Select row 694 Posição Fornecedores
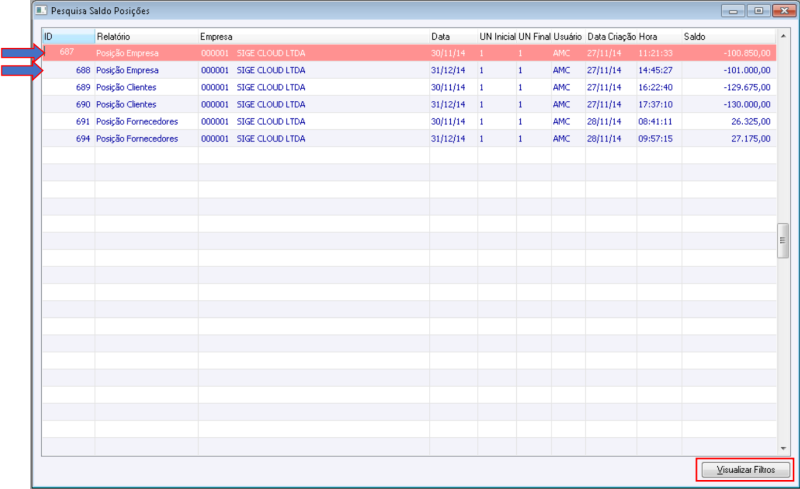 click(x=409, y=138)
